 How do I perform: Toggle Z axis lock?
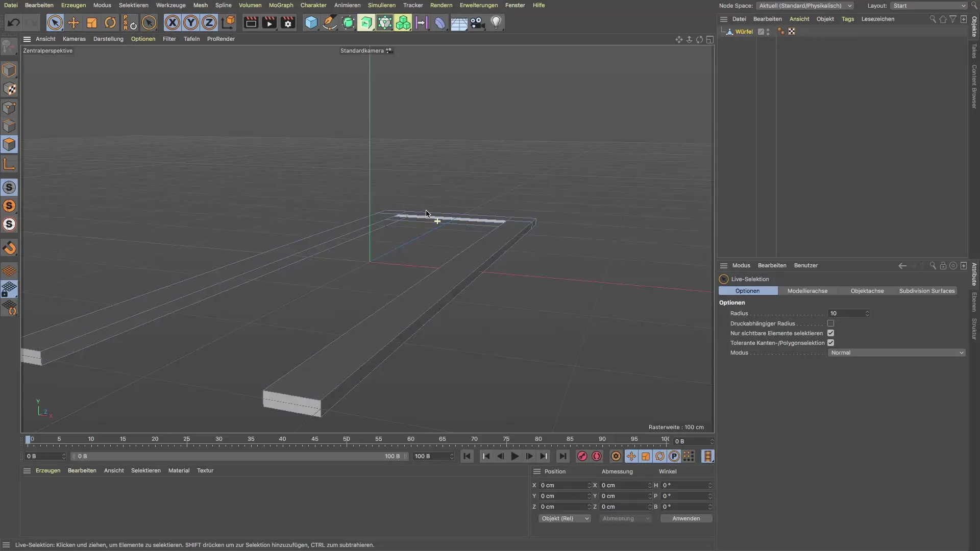click(209, 22)
